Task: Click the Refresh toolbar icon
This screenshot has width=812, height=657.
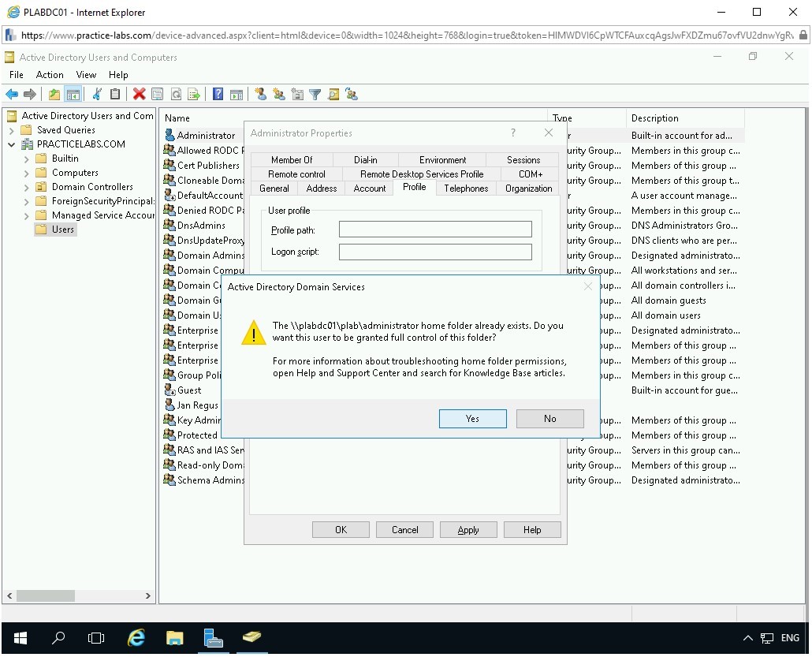Action: (176, 95)
